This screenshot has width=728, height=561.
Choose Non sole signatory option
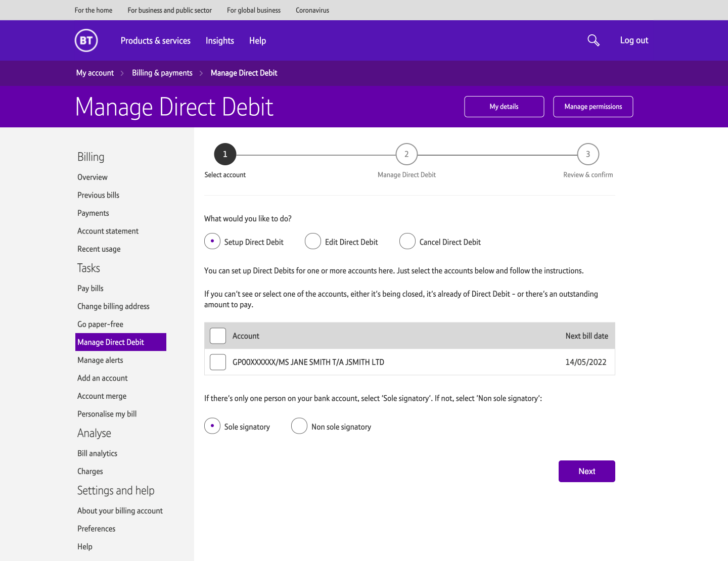click(299, 426)
